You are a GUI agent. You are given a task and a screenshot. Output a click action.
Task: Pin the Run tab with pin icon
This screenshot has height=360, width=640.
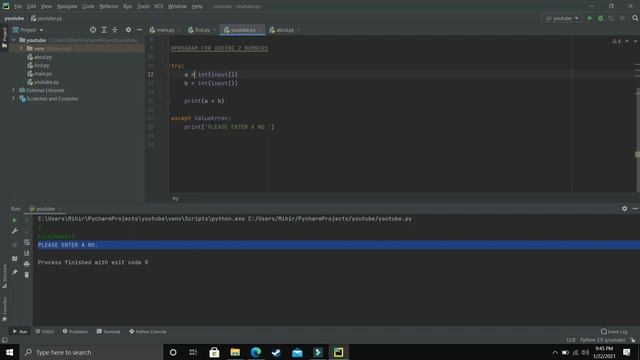15,272
